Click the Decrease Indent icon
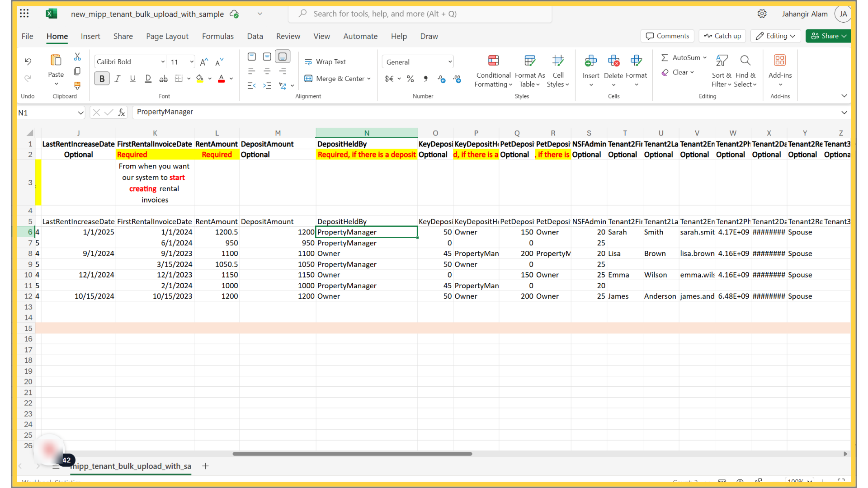 [x=252, y=85]
